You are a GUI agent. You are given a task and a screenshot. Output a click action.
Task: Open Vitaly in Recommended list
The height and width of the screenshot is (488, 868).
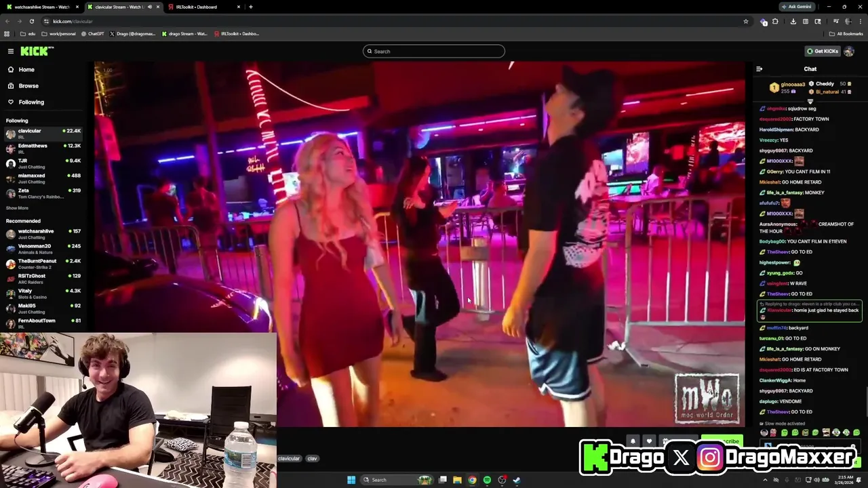point(43,293)
